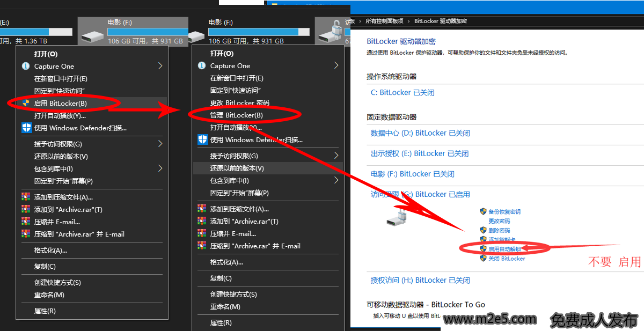This screenshot has width=644, height=331.
Task: Open 授权访问 (H:) BitLocker 已关闭 link
Action: click(x=420, y=280)
